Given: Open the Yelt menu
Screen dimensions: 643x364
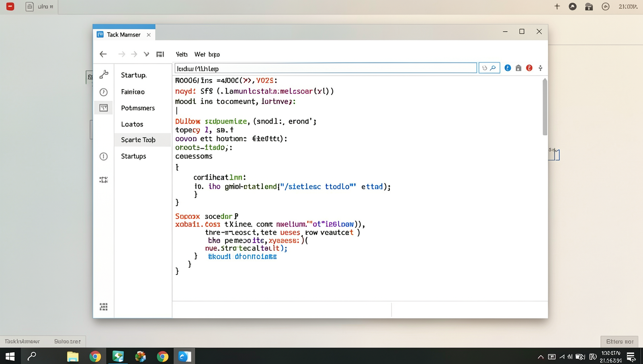Looking at the screenshot, I should coord(182,54).
